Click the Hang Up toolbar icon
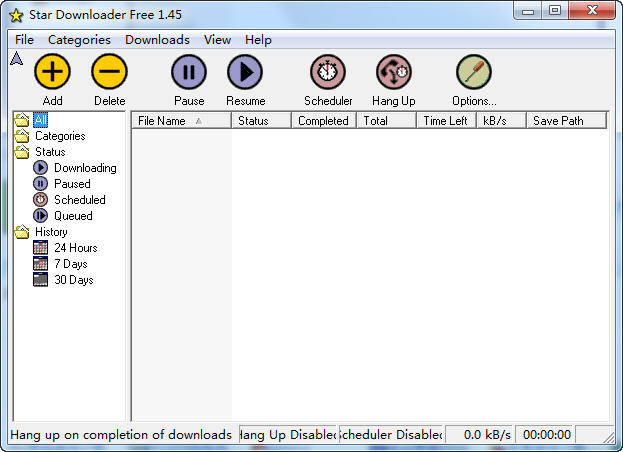 coord(394,72)
